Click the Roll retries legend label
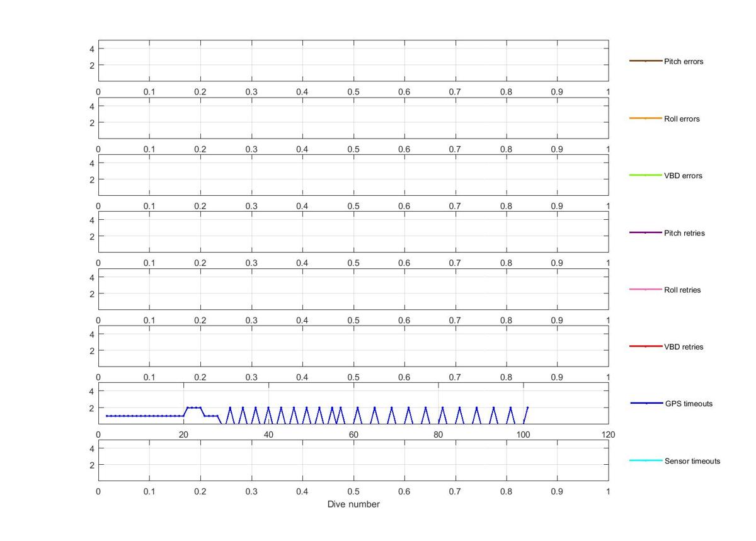The image size is (756, 541). click(682, 290)
